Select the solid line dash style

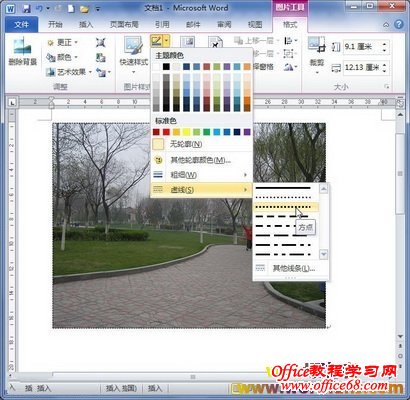[x=283, y=188]
